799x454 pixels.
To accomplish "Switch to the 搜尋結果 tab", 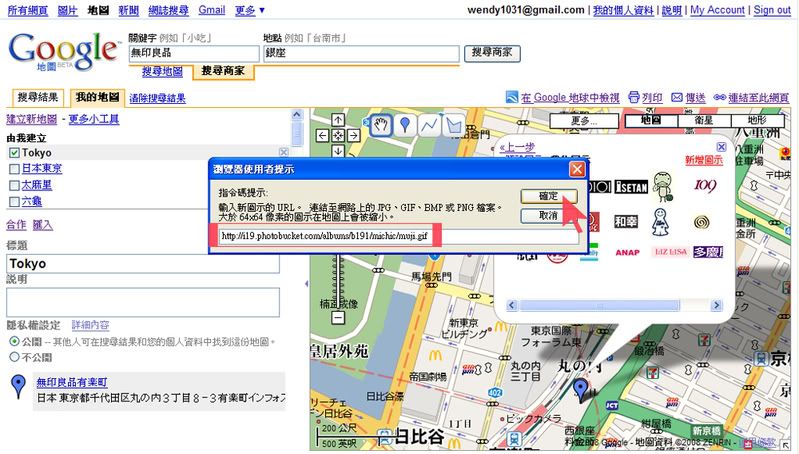I will [38, 98].
